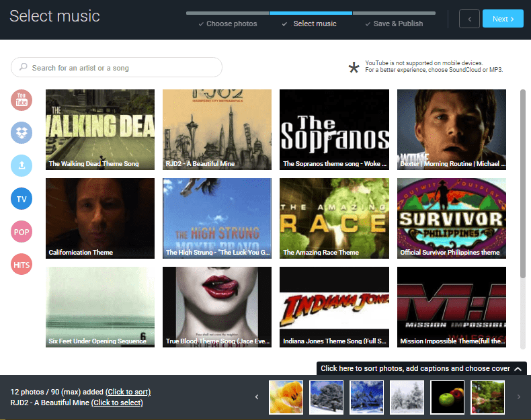Select the green apple photo thumbnail
Screen dimensions: 531x420
click(x=447, y=397)
